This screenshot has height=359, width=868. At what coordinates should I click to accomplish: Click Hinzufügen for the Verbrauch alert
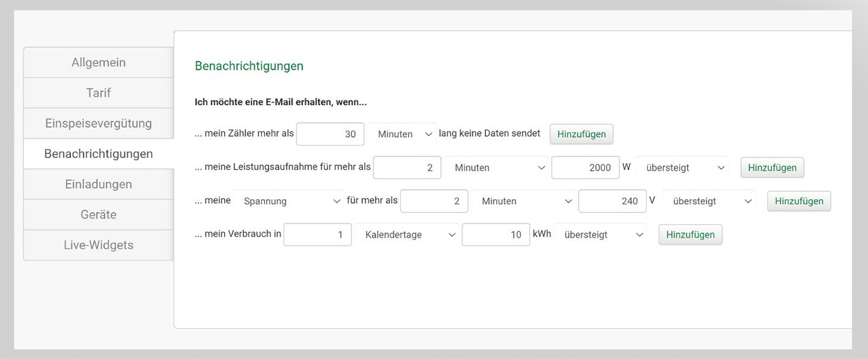click(690, 235)
